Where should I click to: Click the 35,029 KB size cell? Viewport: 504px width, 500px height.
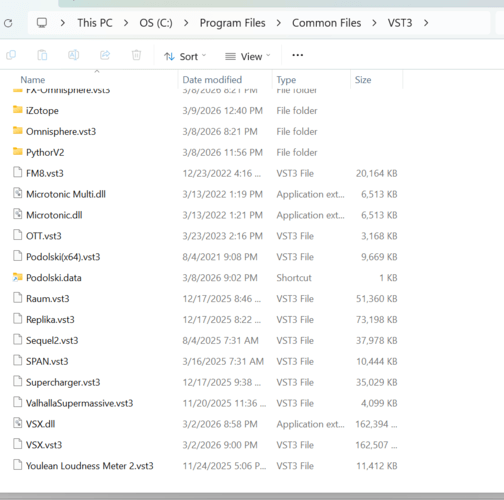[377, 382]
